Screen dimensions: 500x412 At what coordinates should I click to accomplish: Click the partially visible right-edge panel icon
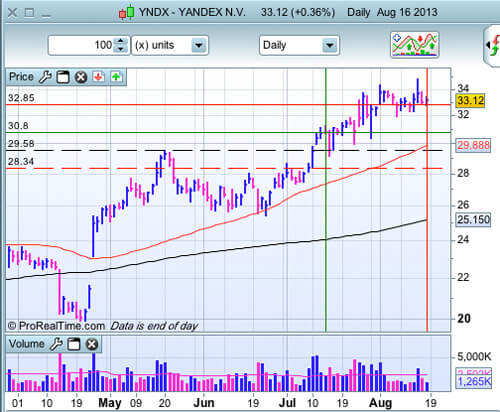[x=493, y=46]
